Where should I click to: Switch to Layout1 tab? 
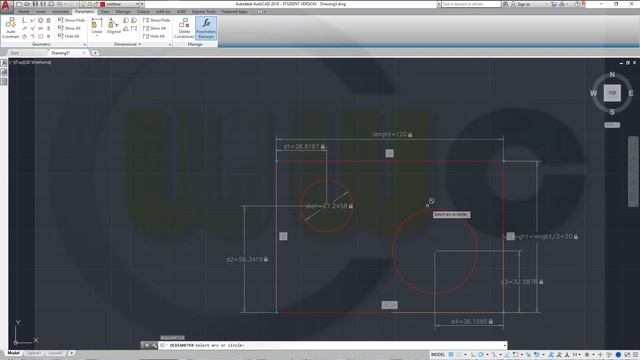(33, 353)
